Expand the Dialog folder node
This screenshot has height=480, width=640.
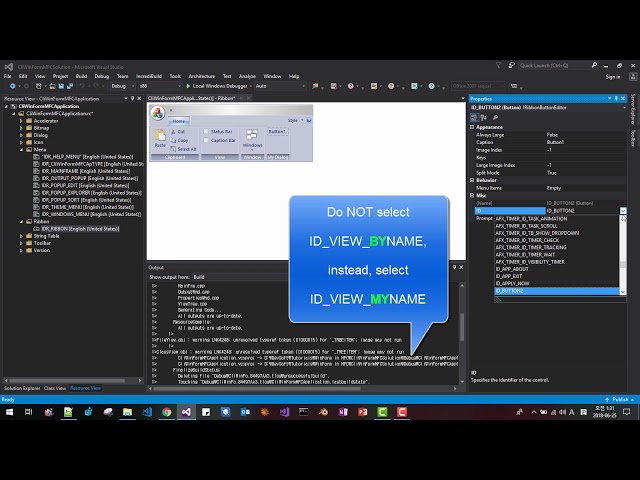coord(21,135)
